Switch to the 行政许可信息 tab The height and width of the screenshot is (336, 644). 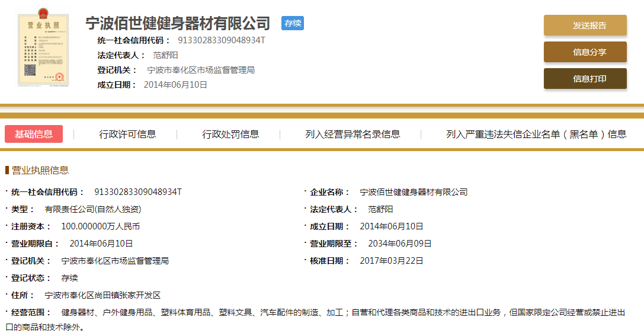click(127, 134)
